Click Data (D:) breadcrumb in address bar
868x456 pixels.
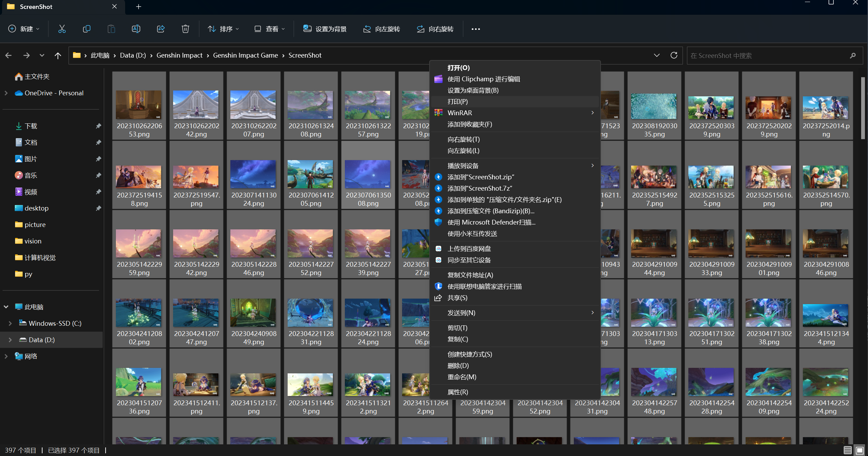click(x=133, y=55)
